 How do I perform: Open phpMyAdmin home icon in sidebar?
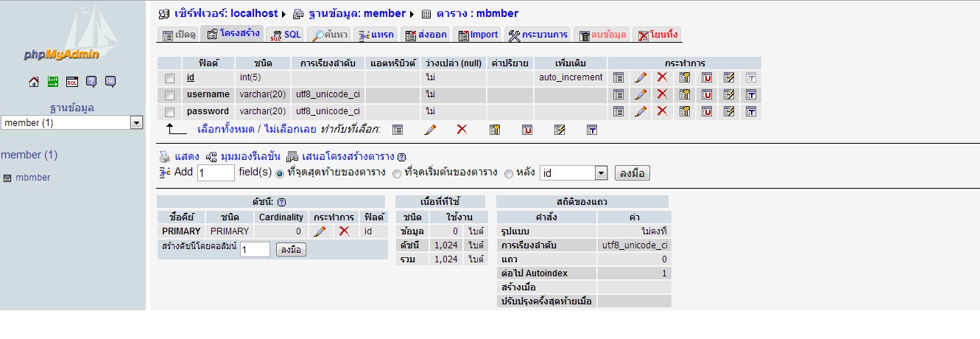click(34, 82)
